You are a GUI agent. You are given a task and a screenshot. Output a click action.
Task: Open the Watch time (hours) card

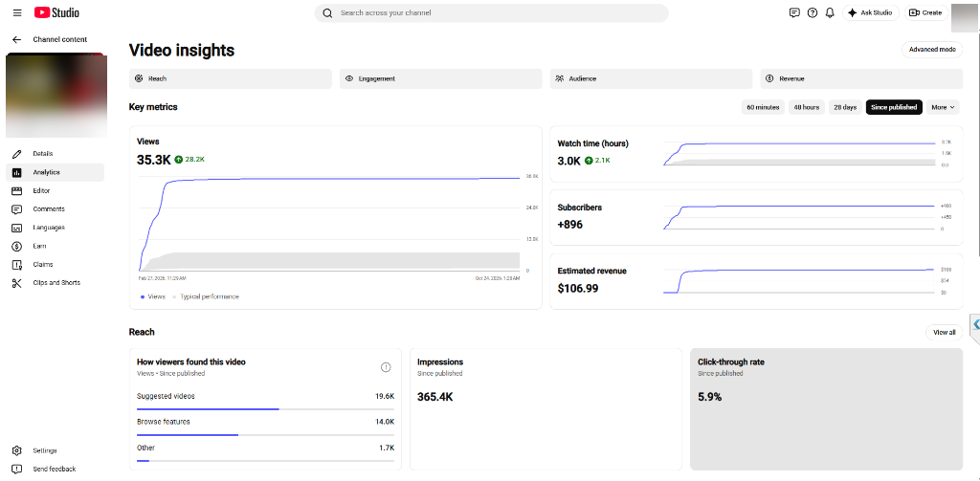point(756,154)
